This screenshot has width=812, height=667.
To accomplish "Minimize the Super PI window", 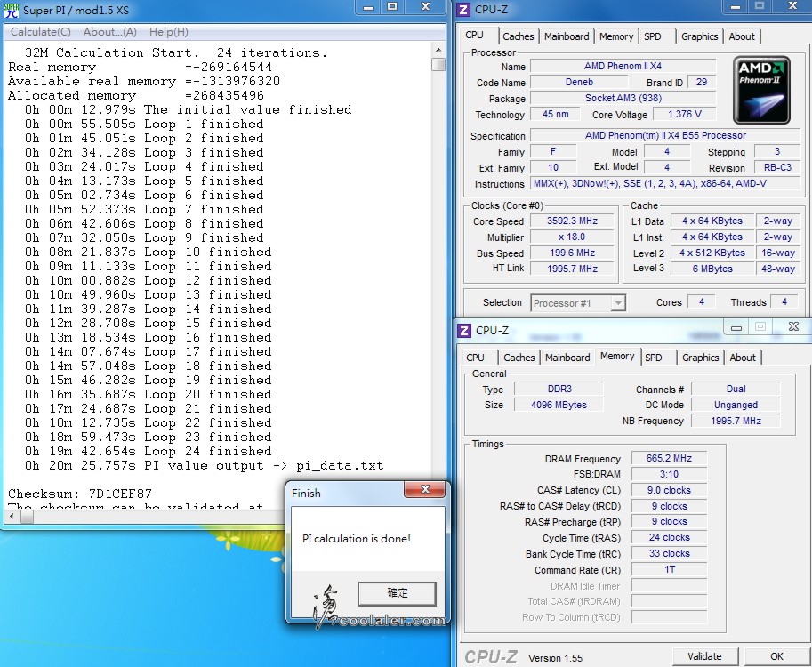I will coord(368,7).
